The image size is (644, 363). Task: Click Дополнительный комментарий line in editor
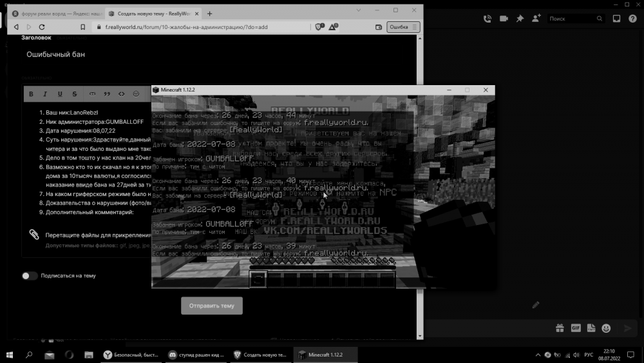tap(90, 212)
